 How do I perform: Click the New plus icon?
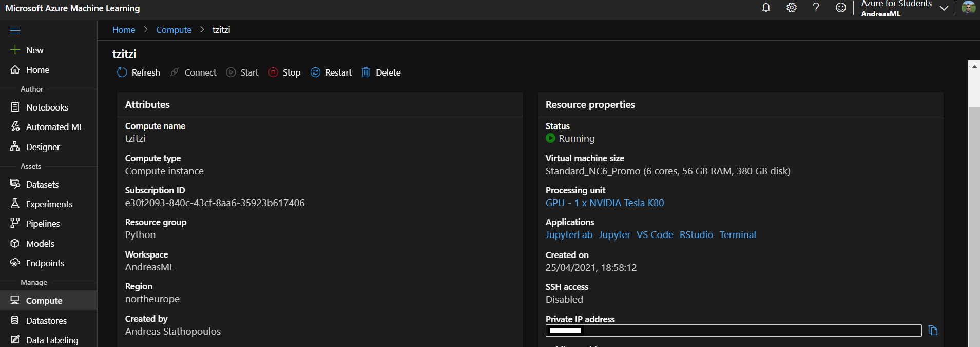pyautogui.click(x=15, y=50)
